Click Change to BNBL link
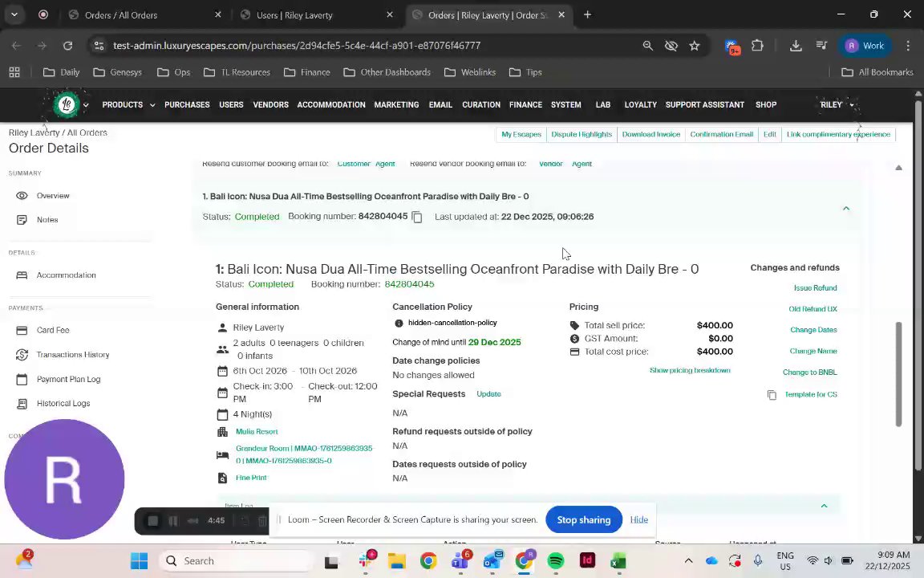This screenshot has width=924, height=578. [809, 372]
